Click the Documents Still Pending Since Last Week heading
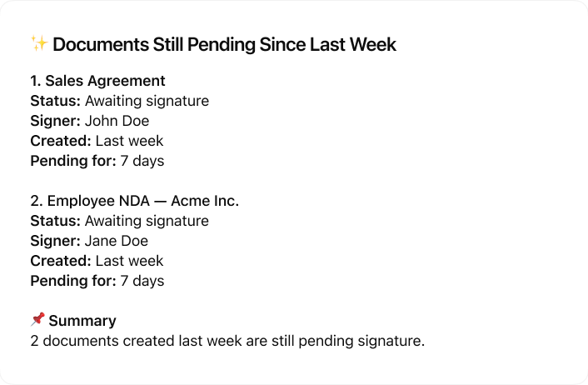 tap(224, 45)
